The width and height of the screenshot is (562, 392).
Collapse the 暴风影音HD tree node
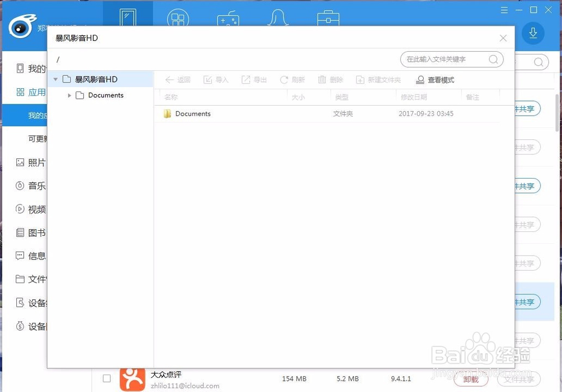pos(55,79)
